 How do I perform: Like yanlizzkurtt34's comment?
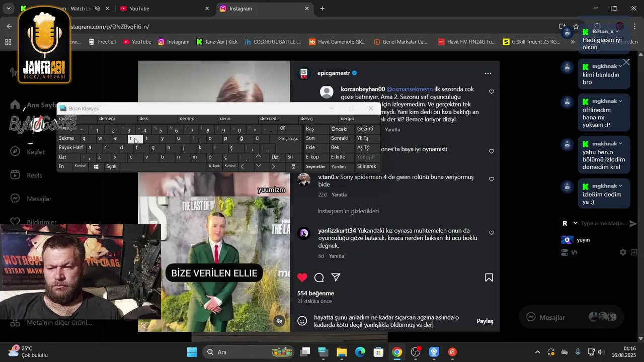(492, 233)
